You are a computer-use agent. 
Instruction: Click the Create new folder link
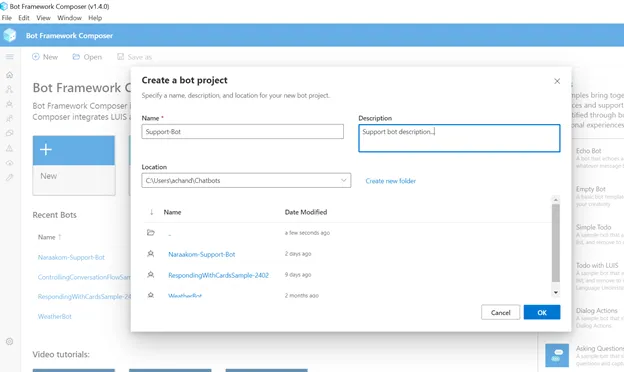point(390,181)
